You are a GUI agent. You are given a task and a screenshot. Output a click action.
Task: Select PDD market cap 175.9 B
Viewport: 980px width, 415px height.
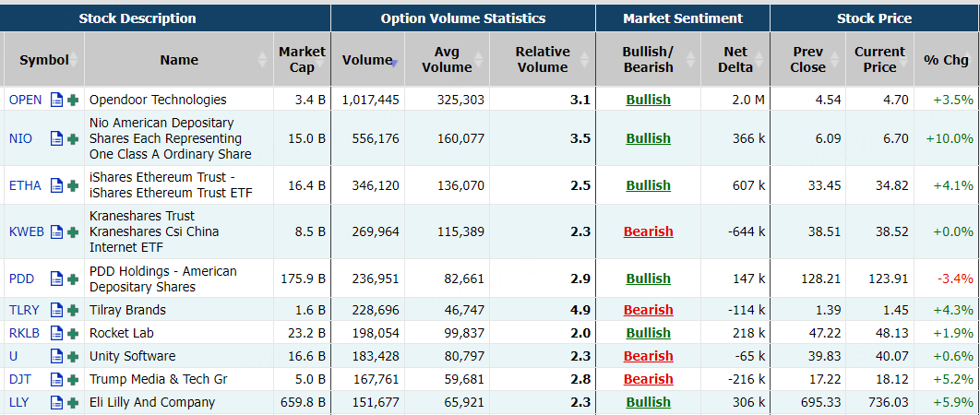[x=304, y=279]
